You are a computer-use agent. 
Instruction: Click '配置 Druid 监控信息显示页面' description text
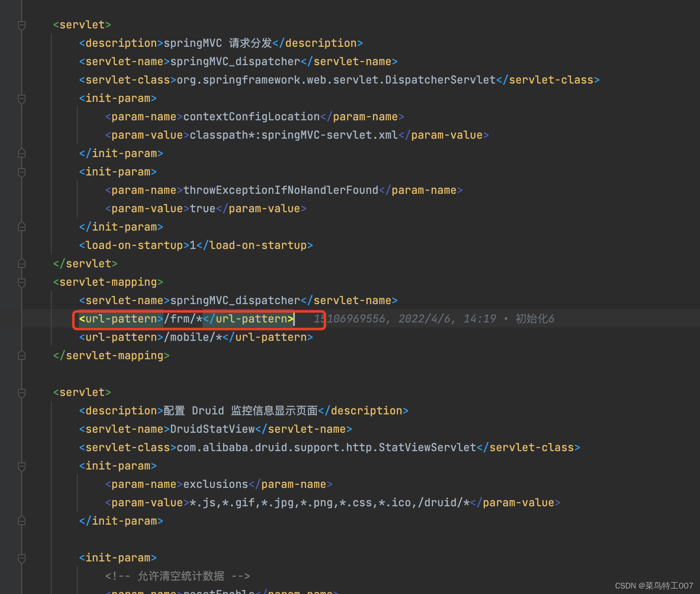[241, 411]
